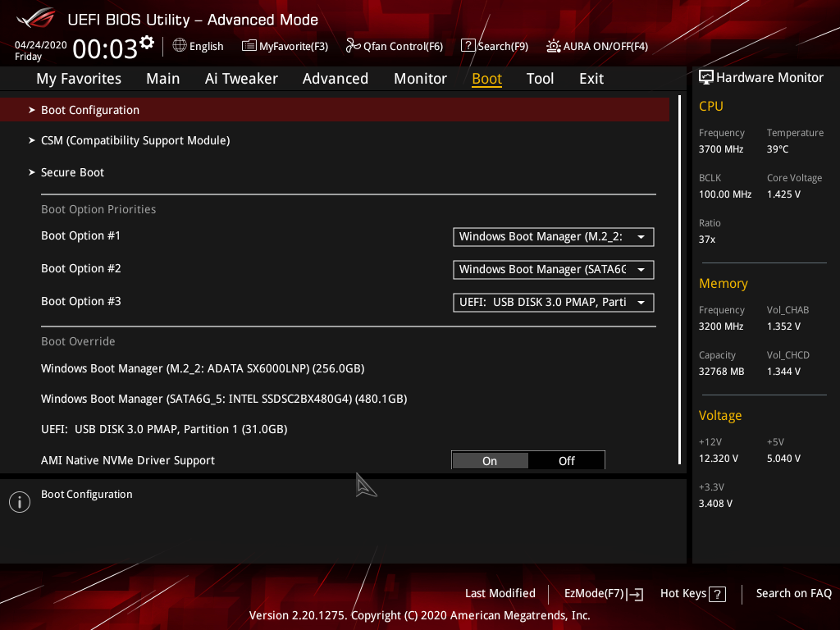Viewport: 840px width, 630px height.
Task: Click the Search question mark icon
Action: click(x=468, y=46)
